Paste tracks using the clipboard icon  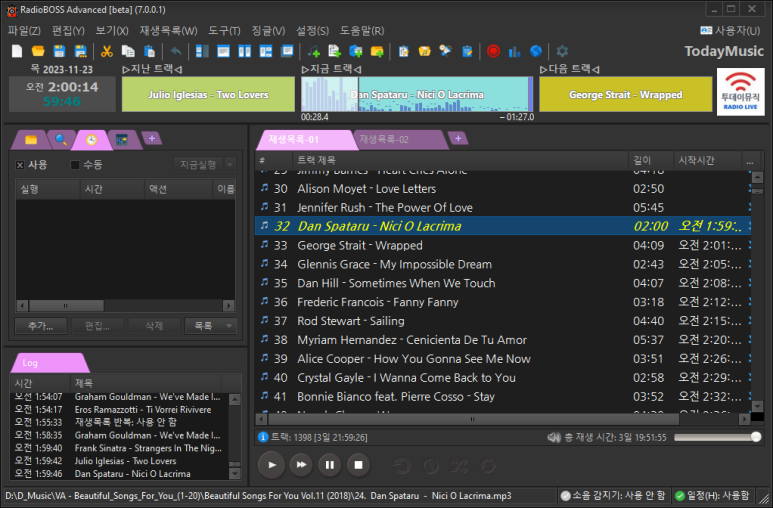pyautogui.click(x=149, y=51)
